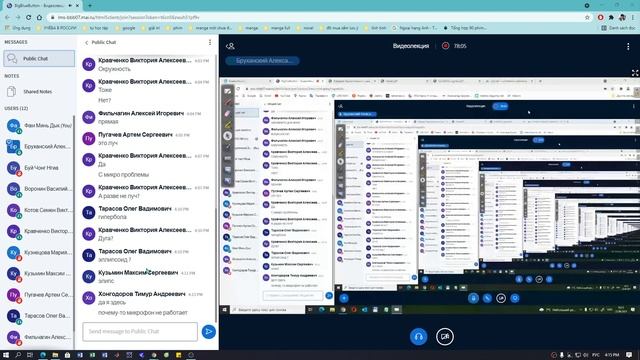
Task: Click the Opera extension icon in toolbar
Action: tap(600, 18)
